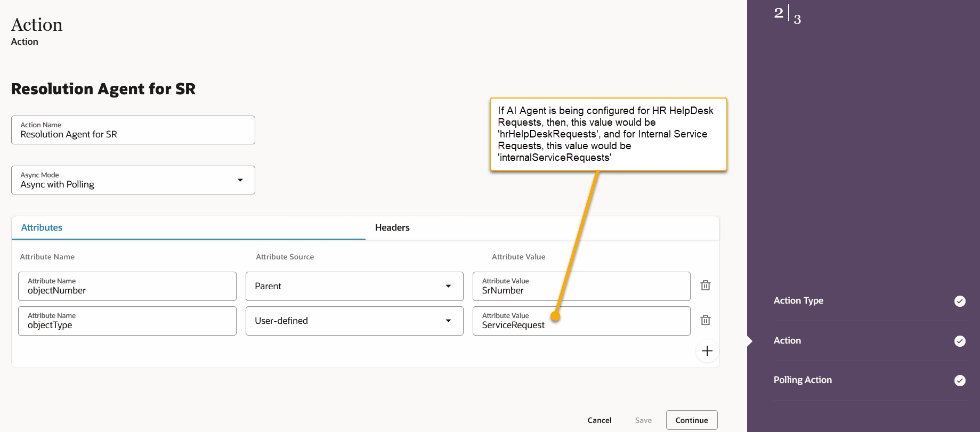Open the User-defined attribute source dropdown

tap(354, 321)
